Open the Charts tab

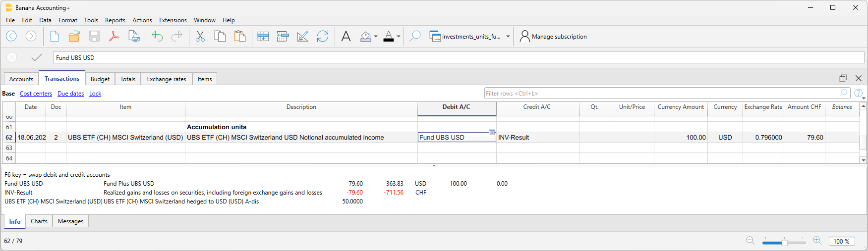pyautogui.click(x=39, y=221)
